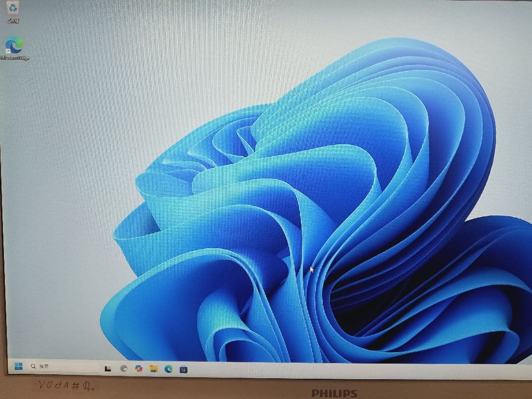This screenshot has height=399, width=532.
Task: Click the Recycle Bin text label
Action: coord(13,21)
